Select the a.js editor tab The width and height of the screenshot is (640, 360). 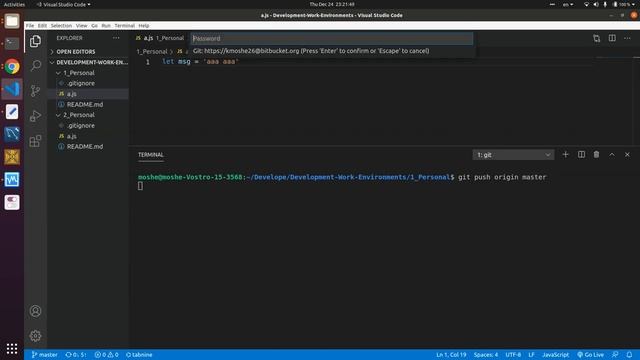click(x=160, y=38)
